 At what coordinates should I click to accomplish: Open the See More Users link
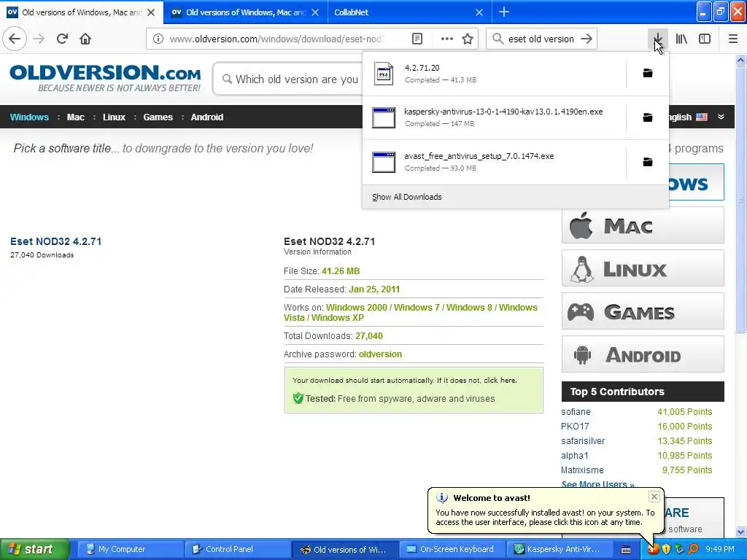(x=598, y=484)
